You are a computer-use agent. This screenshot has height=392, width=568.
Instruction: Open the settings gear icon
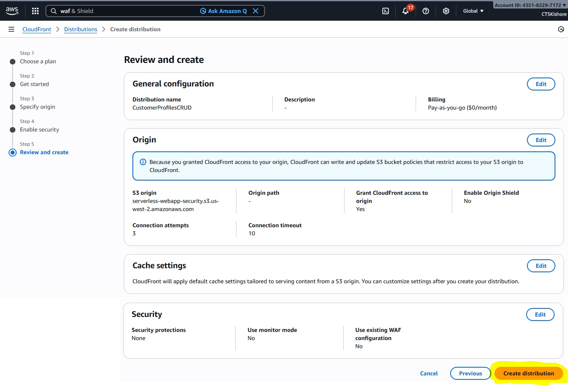point(446,11)
